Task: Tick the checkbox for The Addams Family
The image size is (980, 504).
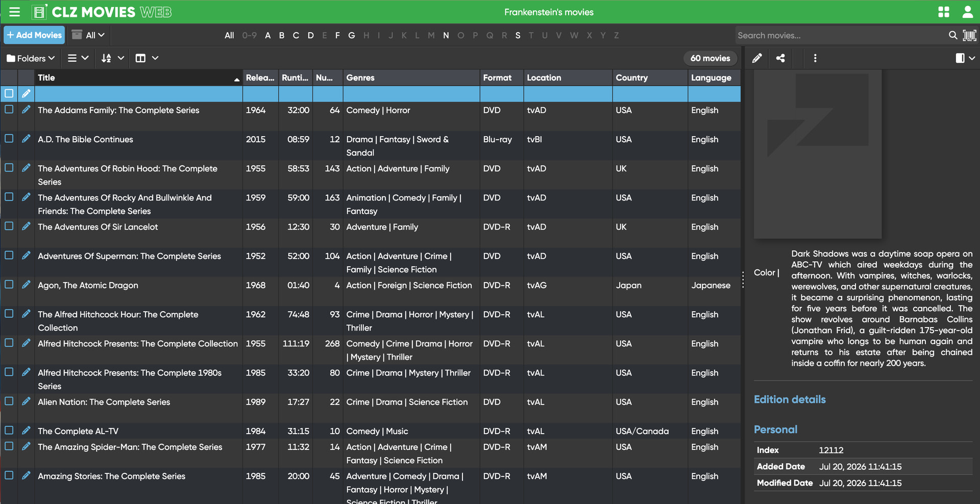Action: pyautogui.click(x=9, y=109)
